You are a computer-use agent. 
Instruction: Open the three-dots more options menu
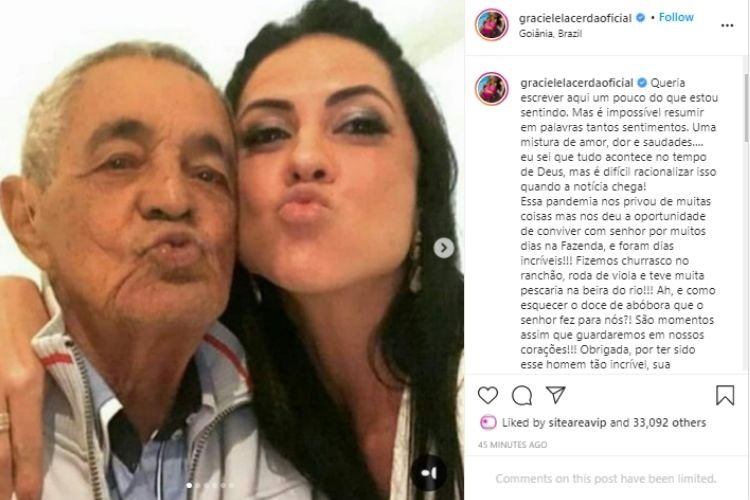727,25
